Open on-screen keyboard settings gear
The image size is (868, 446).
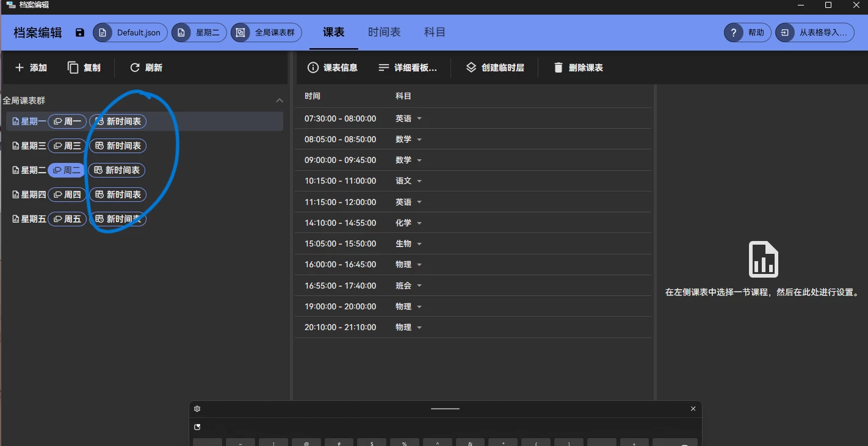click(x=197, y=409)
